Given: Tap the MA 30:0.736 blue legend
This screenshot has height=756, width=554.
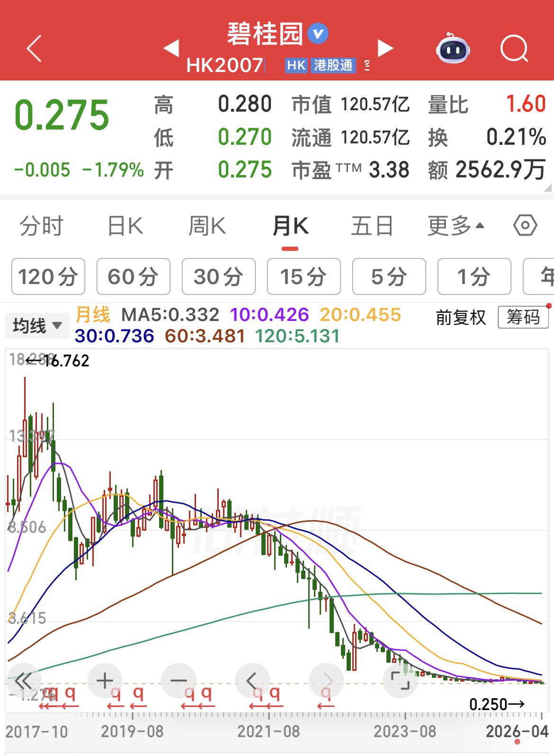Looking at the screenshot, I should click(x=114, y=336).
